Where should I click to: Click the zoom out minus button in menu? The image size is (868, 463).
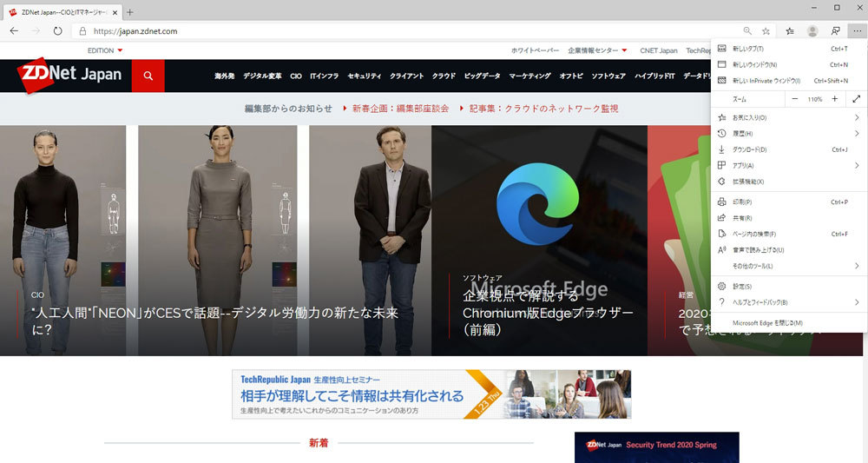pyautogui.click(x=795, y=99)
